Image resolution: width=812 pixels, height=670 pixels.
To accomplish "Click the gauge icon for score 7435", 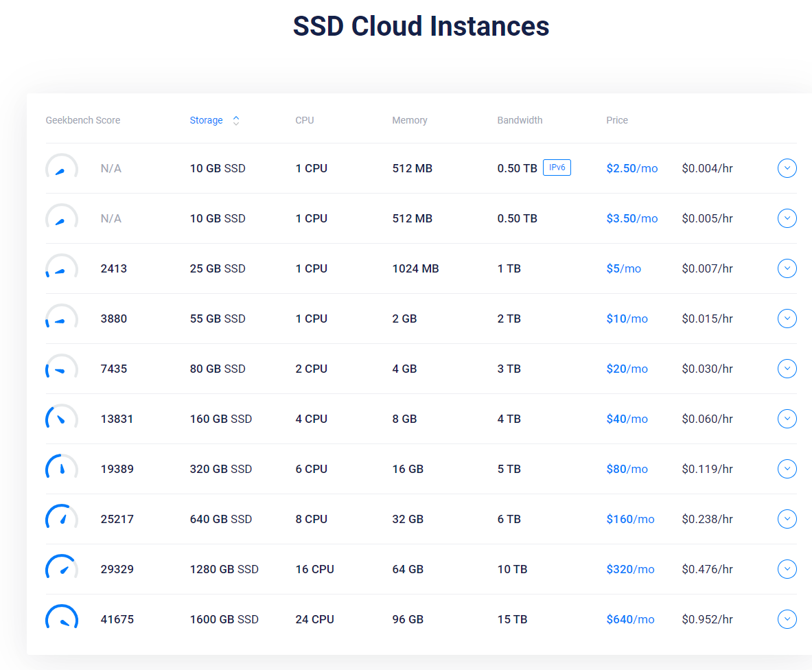I will (62, 369).
